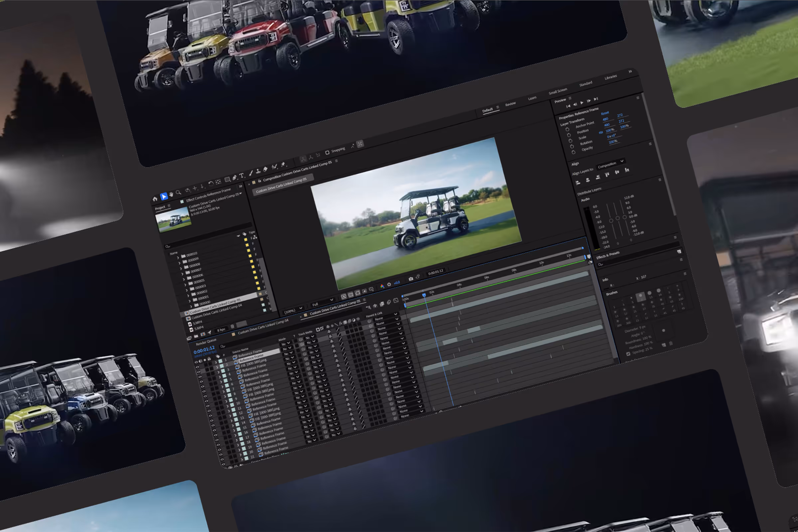The height and width of the screenshot is (532, 798).
Task: Open Align Layers to Composition dropdown
Action: (x=610, y=164)
